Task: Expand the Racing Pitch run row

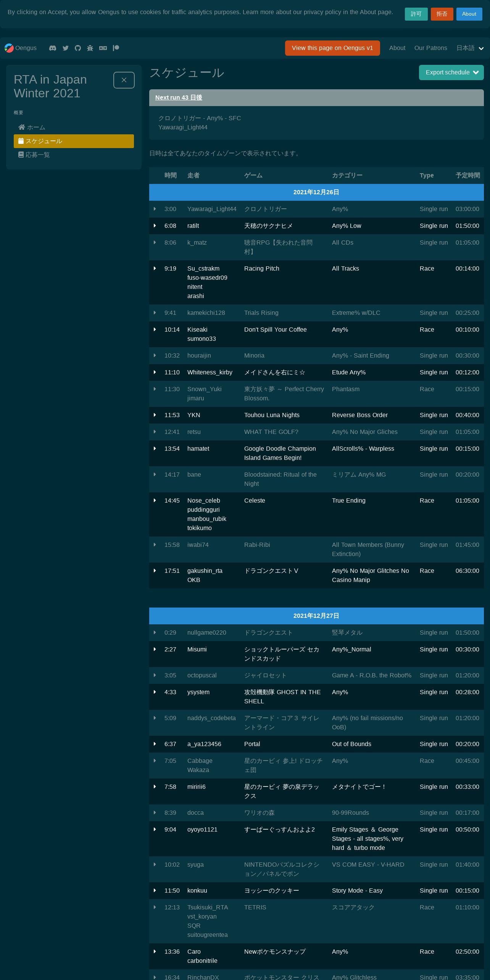Action: click(x=155, y=269)
